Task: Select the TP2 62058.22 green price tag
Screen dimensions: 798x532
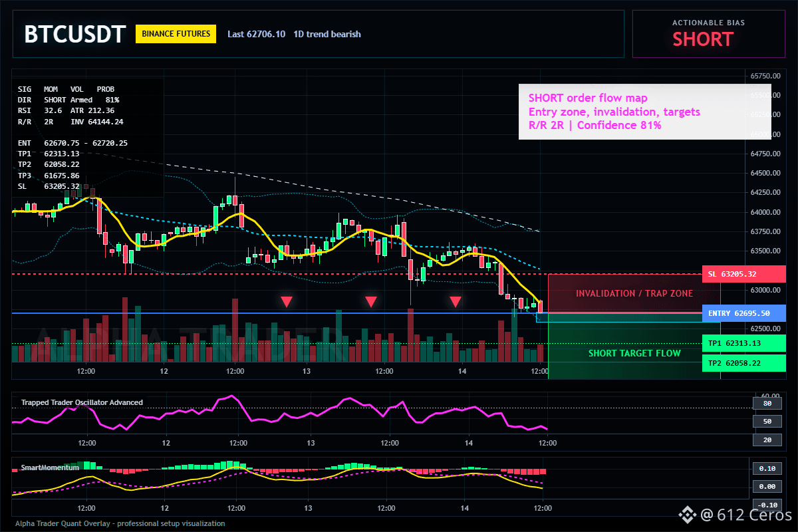Action: (x=743, y=363)
